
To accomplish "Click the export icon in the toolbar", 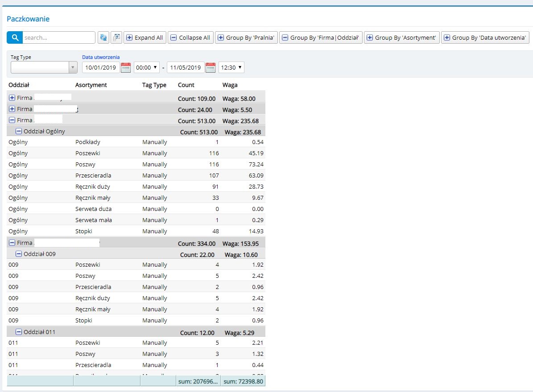I will [x=116, y=37].
